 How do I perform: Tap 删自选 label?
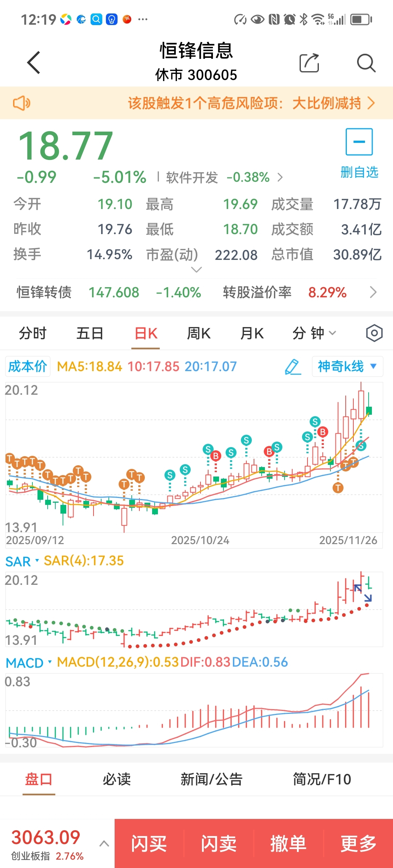[359, 172]
